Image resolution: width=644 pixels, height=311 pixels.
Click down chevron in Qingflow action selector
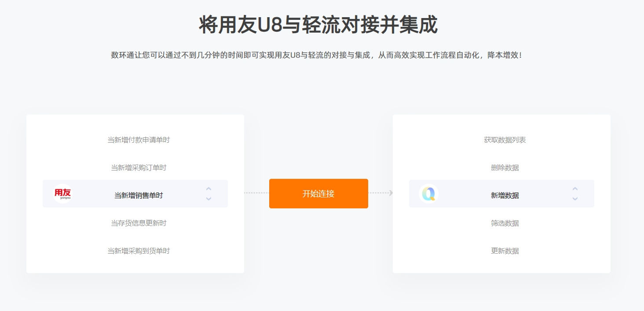575,199
